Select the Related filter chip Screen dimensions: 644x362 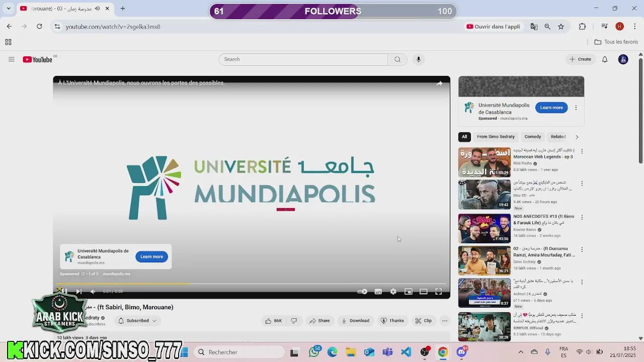coord(558,137)
